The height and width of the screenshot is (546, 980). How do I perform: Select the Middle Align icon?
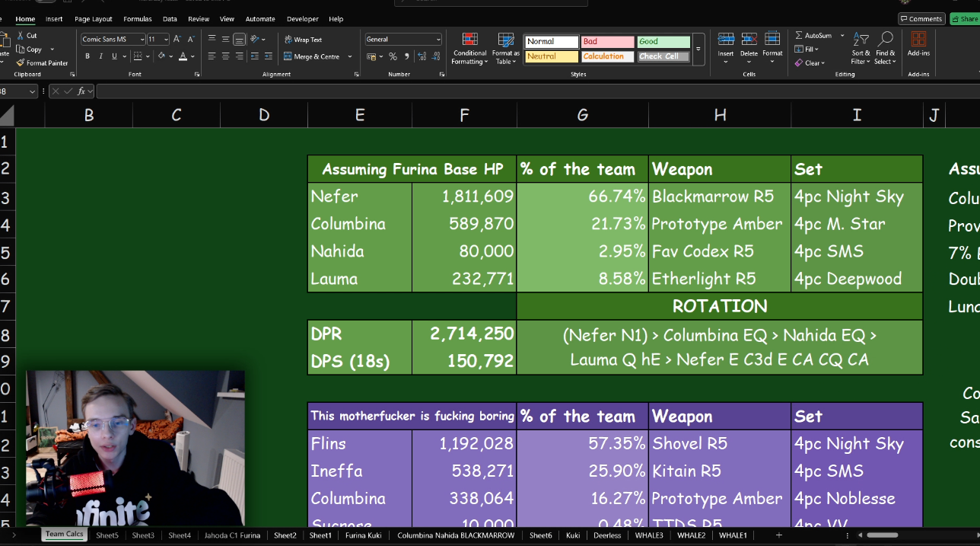[225, 39]
